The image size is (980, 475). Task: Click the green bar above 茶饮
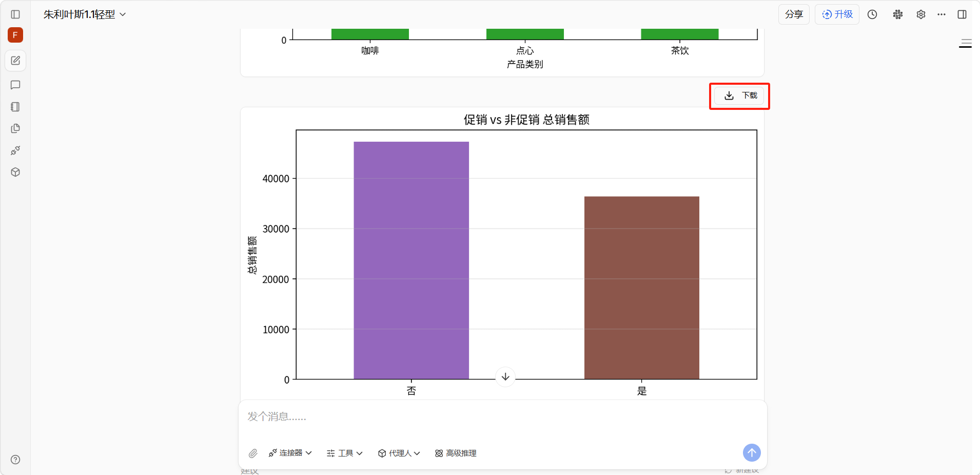pyautogui.click(x=680, y=34)
